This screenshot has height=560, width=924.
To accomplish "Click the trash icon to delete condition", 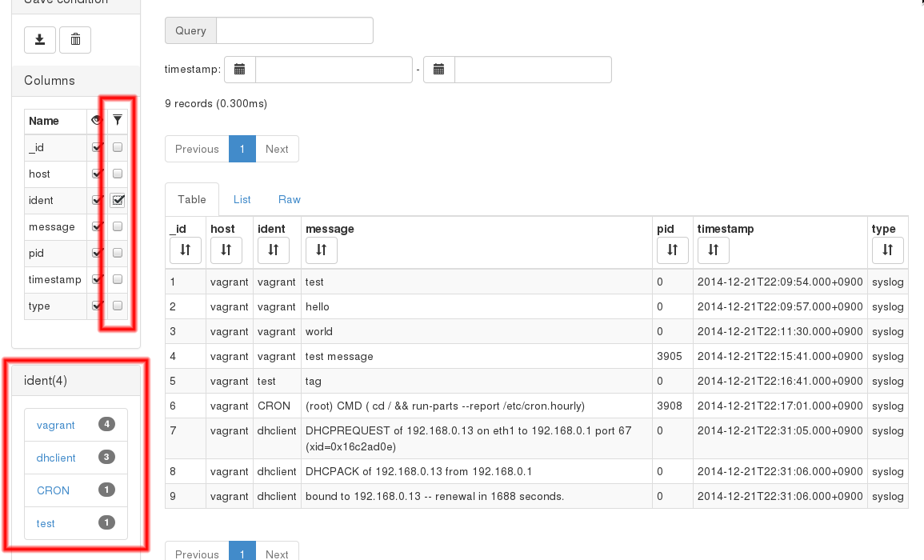I will point(75,39).
